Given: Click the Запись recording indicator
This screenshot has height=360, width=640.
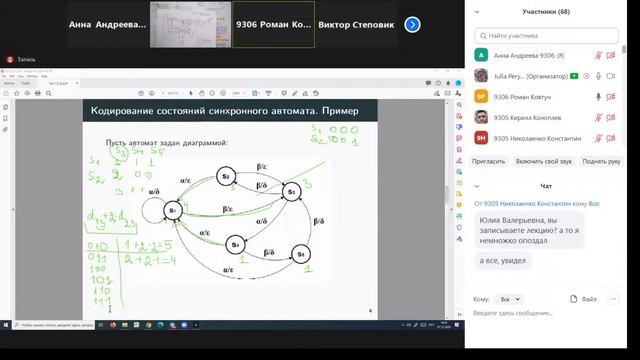Looking at the screenshot, I should tap(22, 60).
